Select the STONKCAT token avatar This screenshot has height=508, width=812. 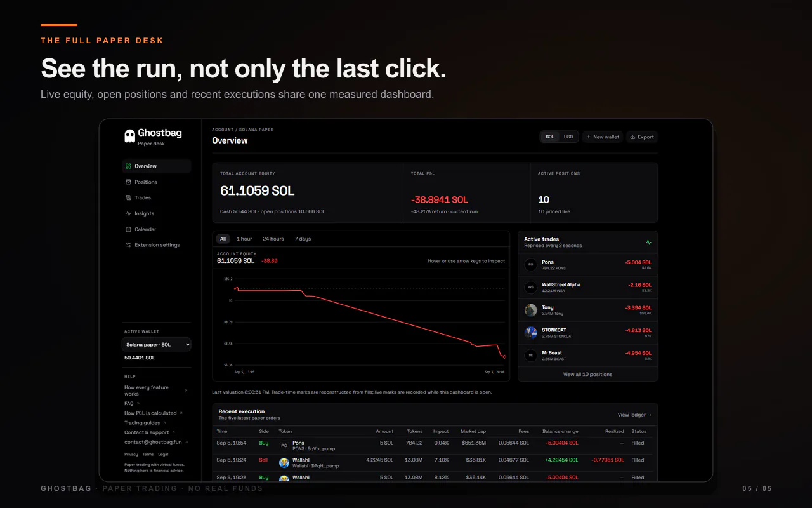(531, 333)
